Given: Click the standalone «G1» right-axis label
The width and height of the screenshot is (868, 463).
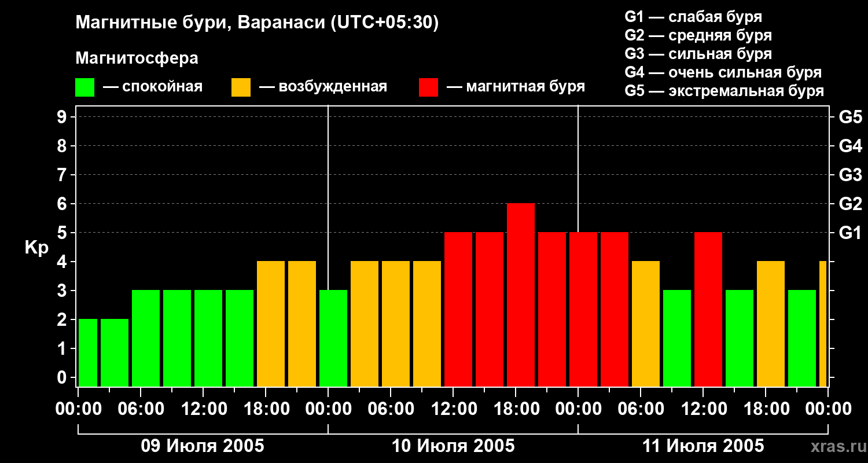Looking at the screenshot, I should tap(850, 233).
